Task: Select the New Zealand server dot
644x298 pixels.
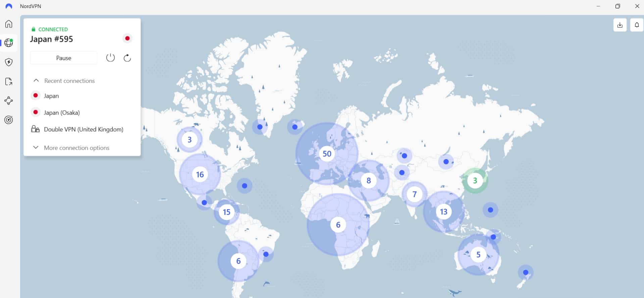Action: click(526, 273)
